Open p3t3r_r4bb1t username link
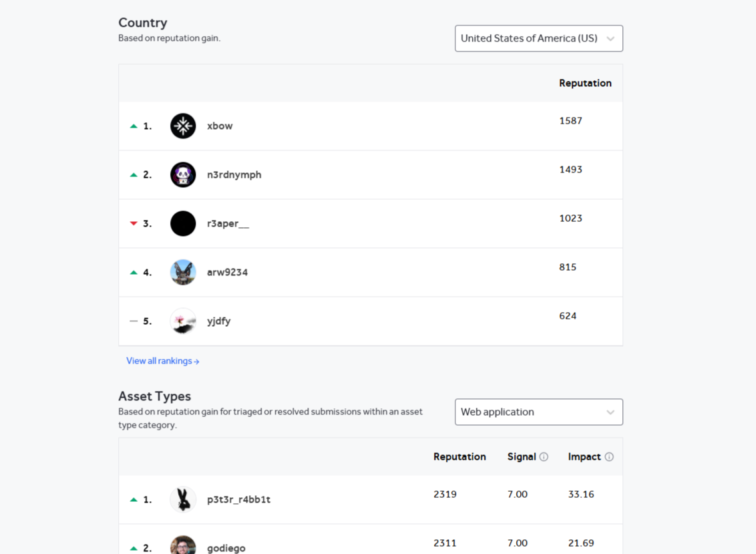 tap(238, 499)
